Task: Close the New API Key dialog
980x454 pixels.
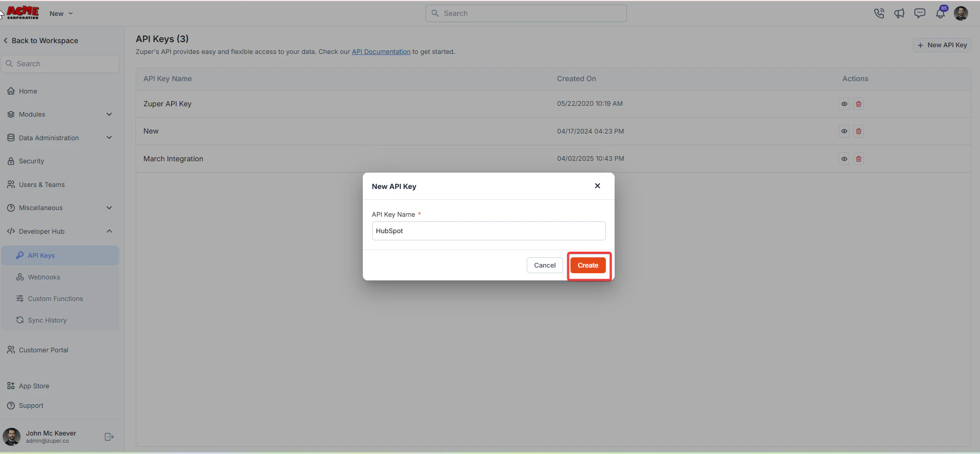Action: (x=597, y=186)
